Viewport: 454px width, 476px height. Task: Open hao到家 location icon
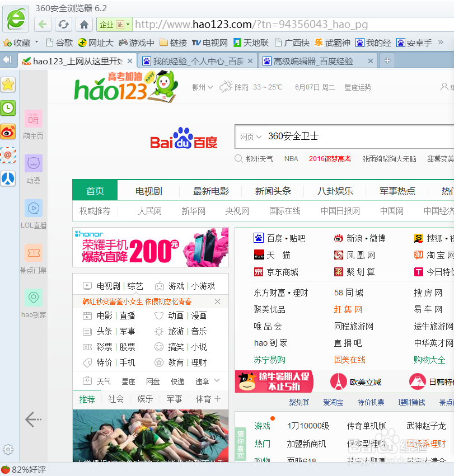point(34,298)
